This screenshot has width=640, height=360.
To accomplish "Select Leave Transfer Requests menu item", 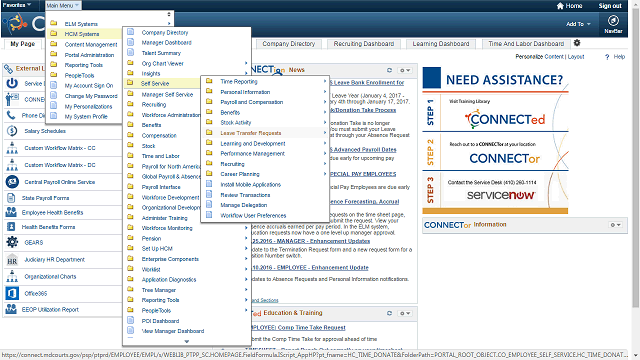I will tap(251, 133).
